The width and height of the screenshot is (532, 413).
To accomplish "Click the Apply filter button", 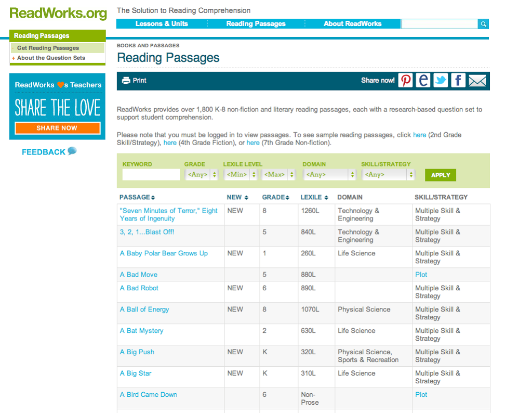I will pyautogui.click(x=441, y=175).
